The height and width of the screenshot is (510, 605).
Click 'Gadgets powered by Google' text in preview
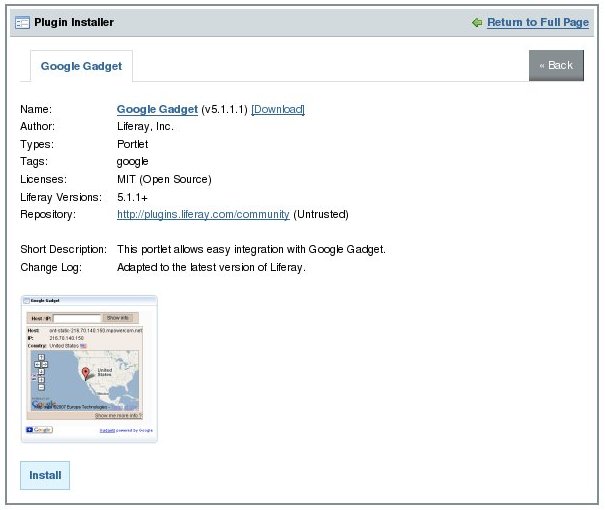127,430
